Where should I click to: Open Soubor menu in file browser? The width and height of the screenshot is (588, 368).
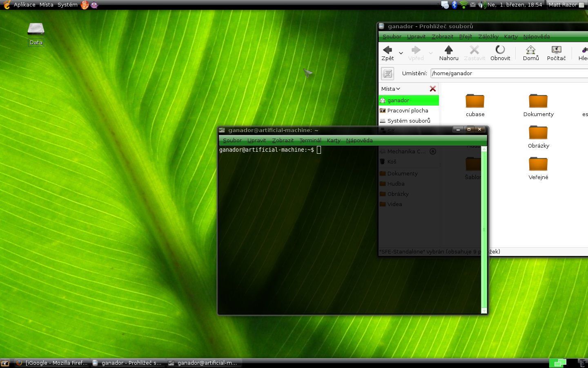[392, 36]
